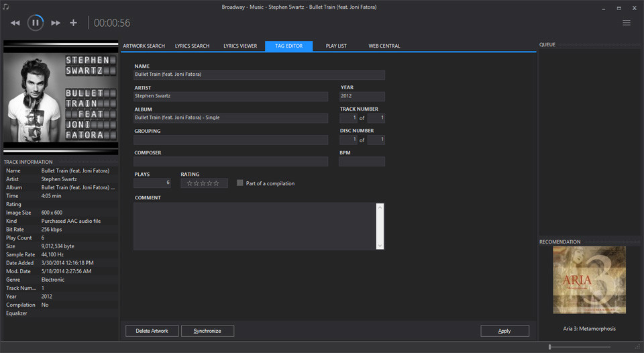This screenshot has width=644, height=353.
Task: Click the Artist input field
Action: [x=231, y=96]
